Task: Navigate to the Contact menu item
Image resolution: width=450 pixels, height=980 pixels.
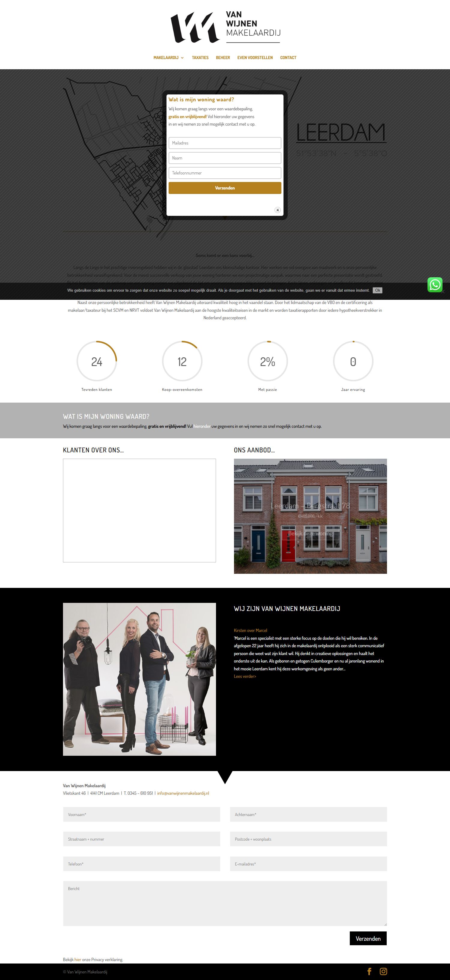Action: 288,58
